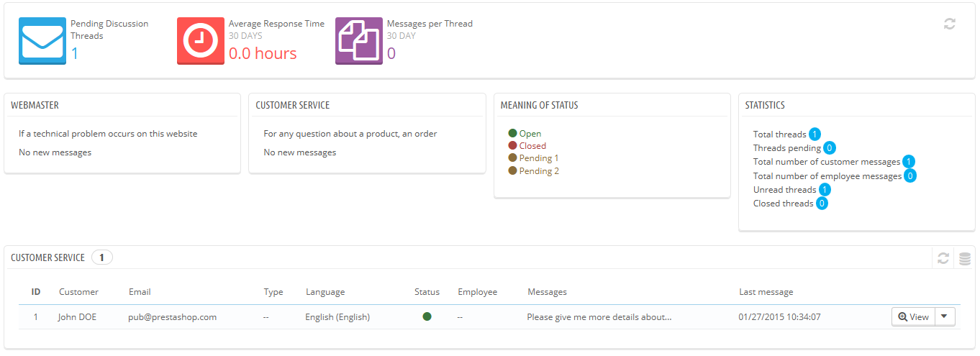
Task: Click the Email column header
Action: [140, 292]
